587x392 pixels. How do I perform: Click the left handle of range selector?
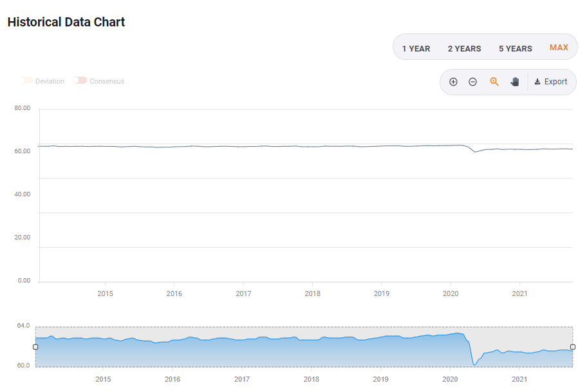35,347
